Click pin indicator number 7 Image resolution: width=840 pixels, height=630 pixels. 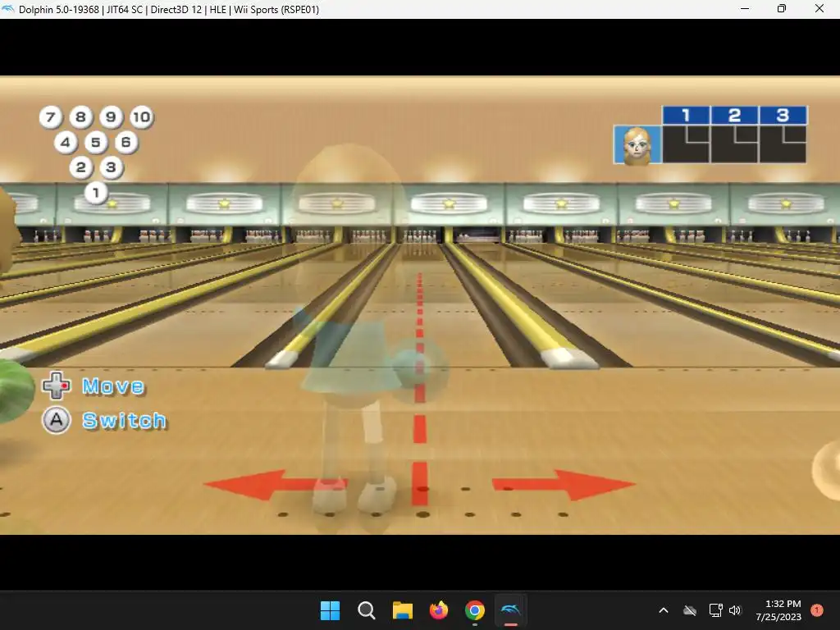(x=50, y=116)
